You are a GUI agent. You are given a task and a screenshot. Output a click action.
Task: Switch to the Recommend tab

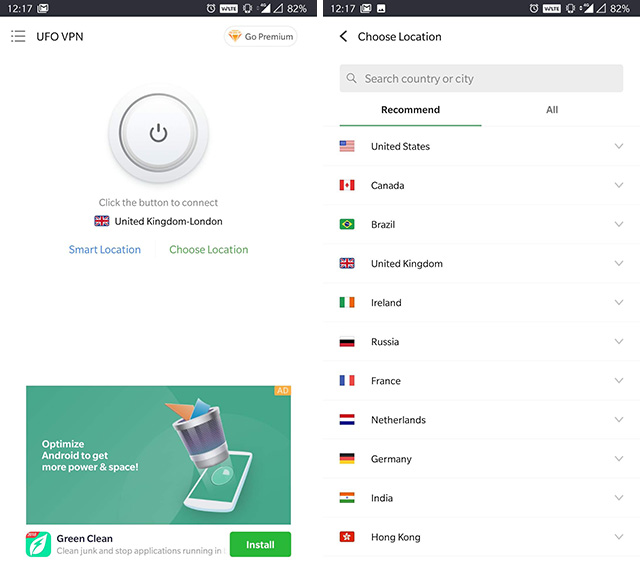coord(411,110)
